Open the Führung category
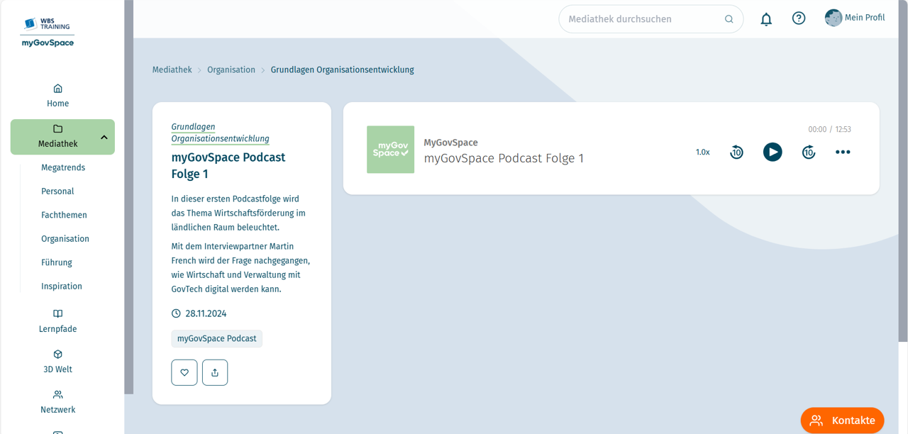 pos(57,262)
